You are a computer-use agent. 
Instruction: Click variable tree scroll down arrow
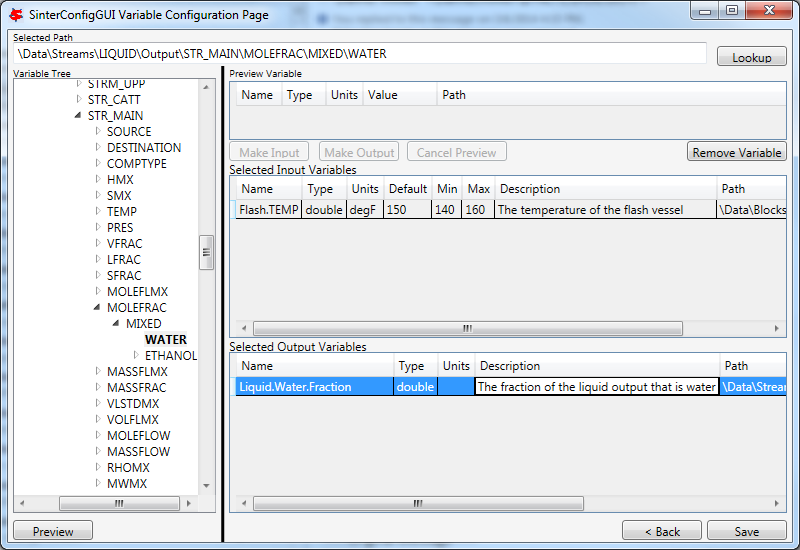(206, 486)
